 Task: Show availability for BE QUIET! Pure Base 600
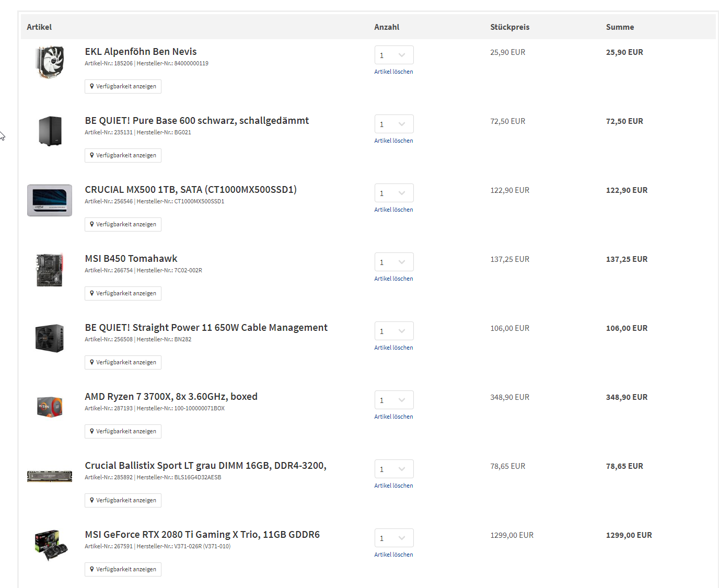pos(123,155)
